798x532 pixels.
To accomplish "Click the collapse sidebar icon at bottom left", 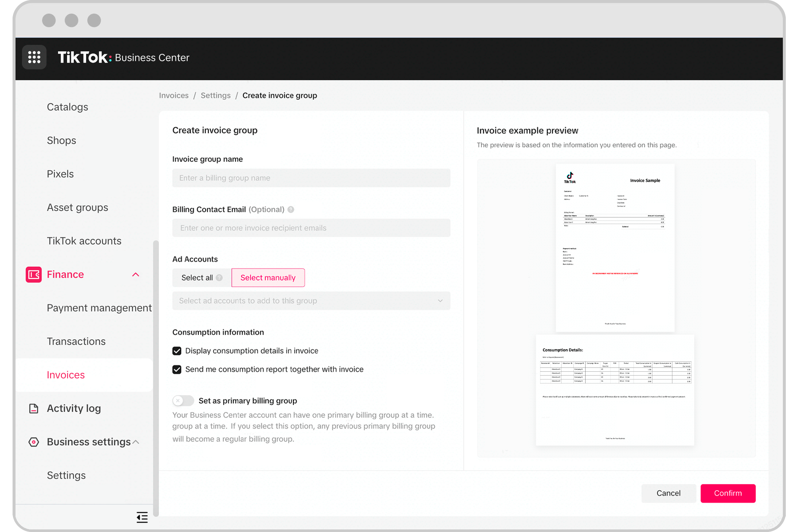I will click(142, 516).
